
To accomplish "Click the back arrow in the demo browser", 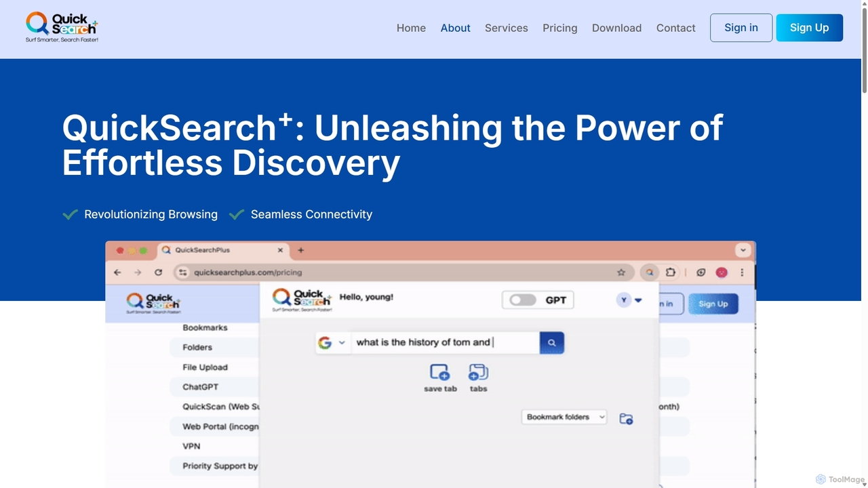I will (117, 272).
